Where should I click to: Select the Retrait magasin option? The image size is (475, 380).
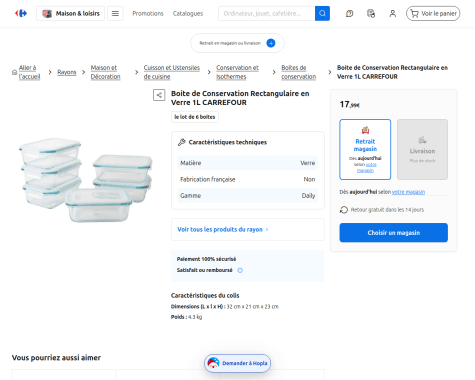(x=365, y=149)
